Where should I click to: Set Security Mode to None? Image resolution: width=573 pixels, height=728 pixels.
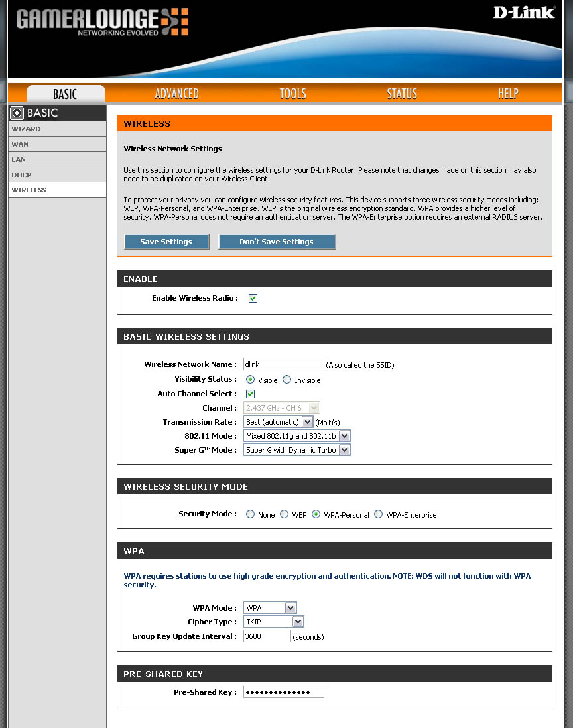[250, 514]
